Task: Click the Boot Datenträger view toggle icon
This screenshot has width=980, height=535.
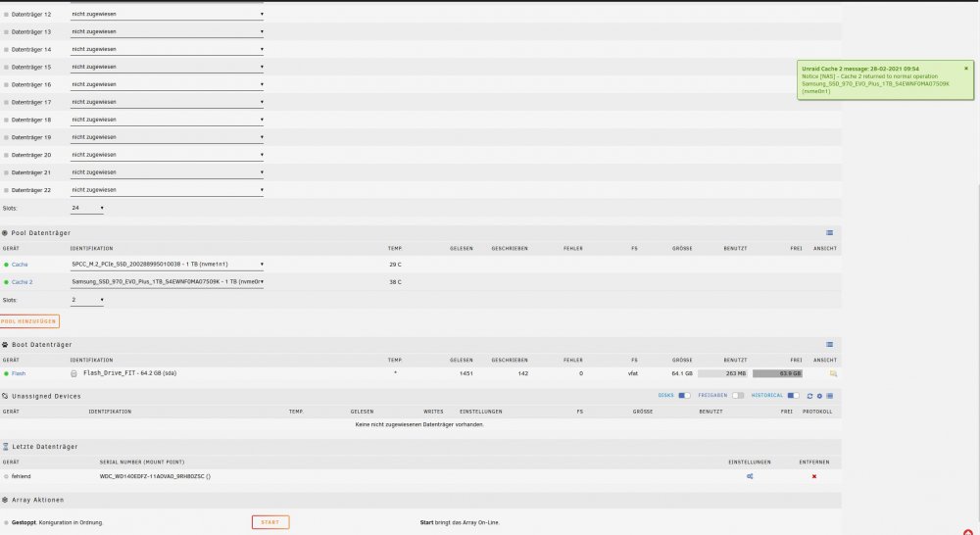Action: [x=829, y=344]
